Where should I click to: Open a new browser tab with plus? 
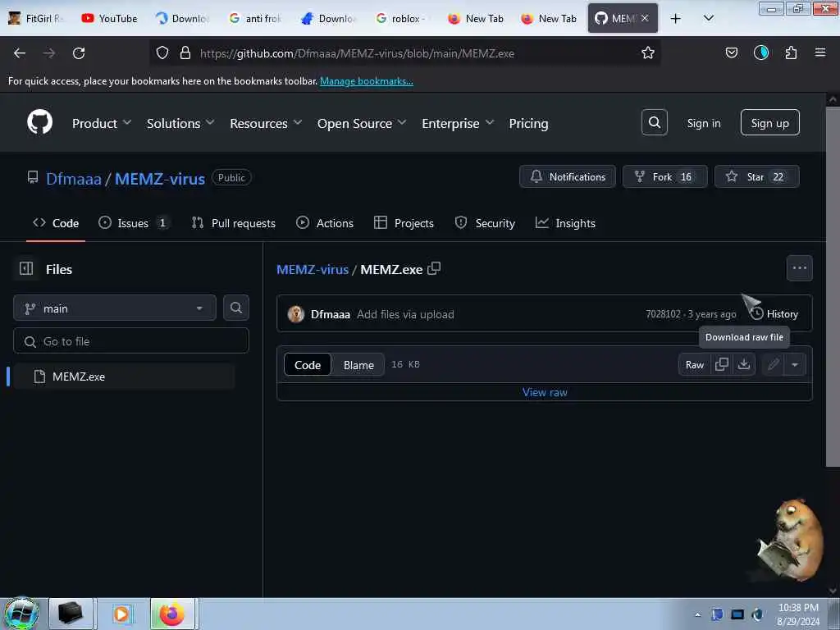click(x=676, y=18)
